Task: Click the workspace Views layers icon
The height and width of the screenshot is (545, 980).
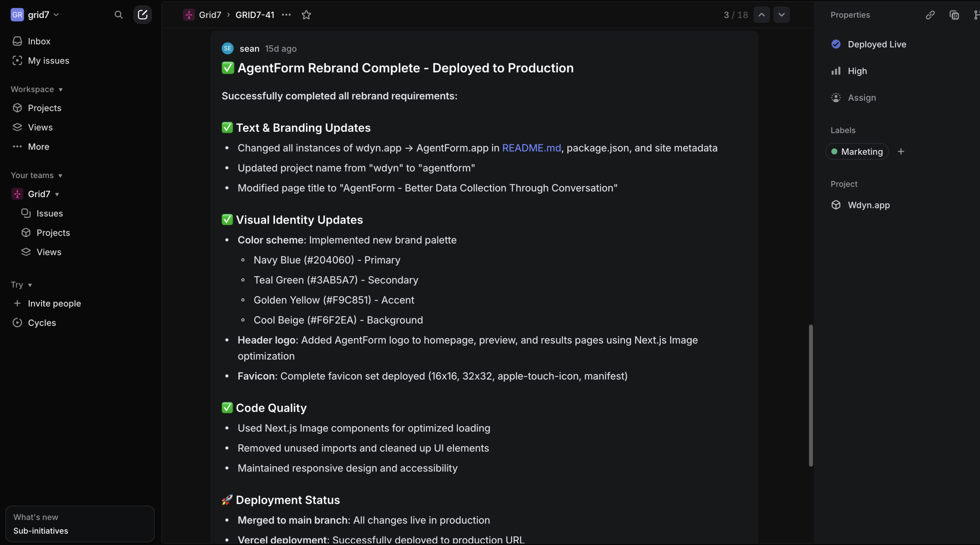Action: pos(17,128)
